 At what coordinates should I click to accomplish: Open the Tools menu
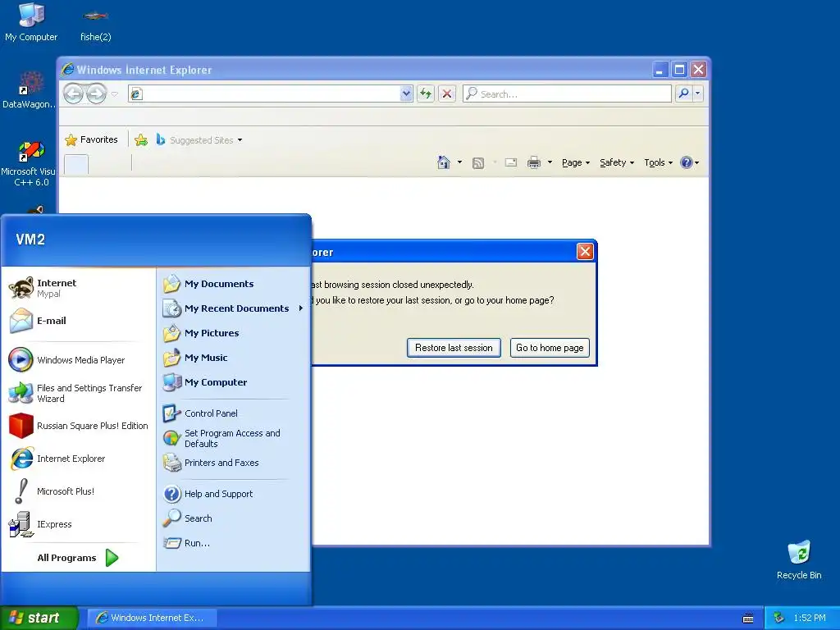659,162
